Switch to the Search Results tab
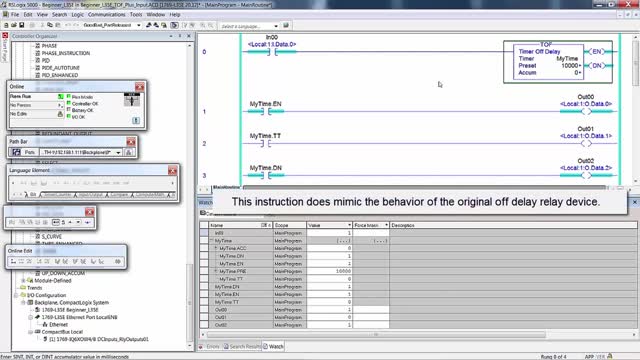 (x=242, y=347)
